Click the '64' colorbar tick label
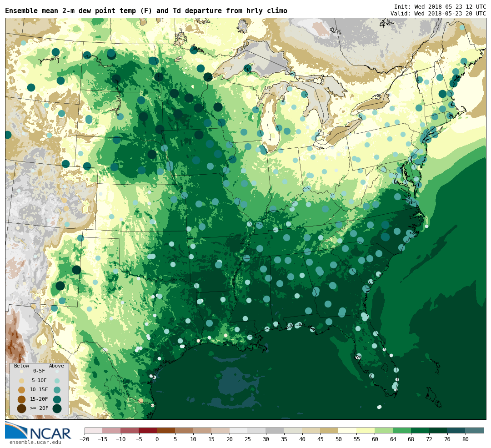This screenshot has width=491, height=448. pyautogui.click(x=393, y=439)
